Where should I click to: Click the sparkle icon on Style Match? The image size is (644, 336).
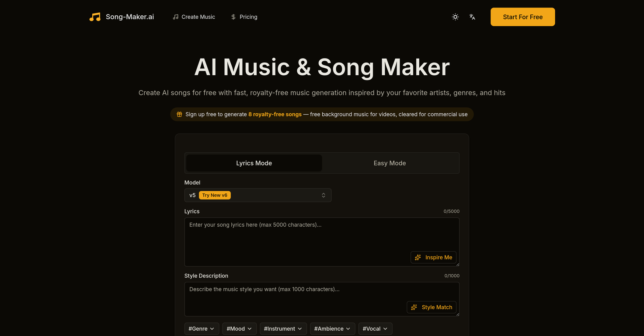[414, 307]
